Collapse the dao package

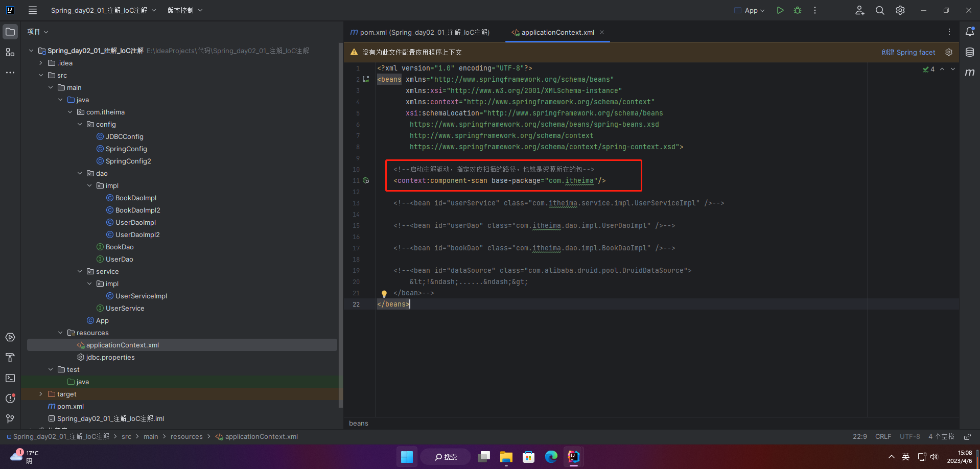pos(80,173)
